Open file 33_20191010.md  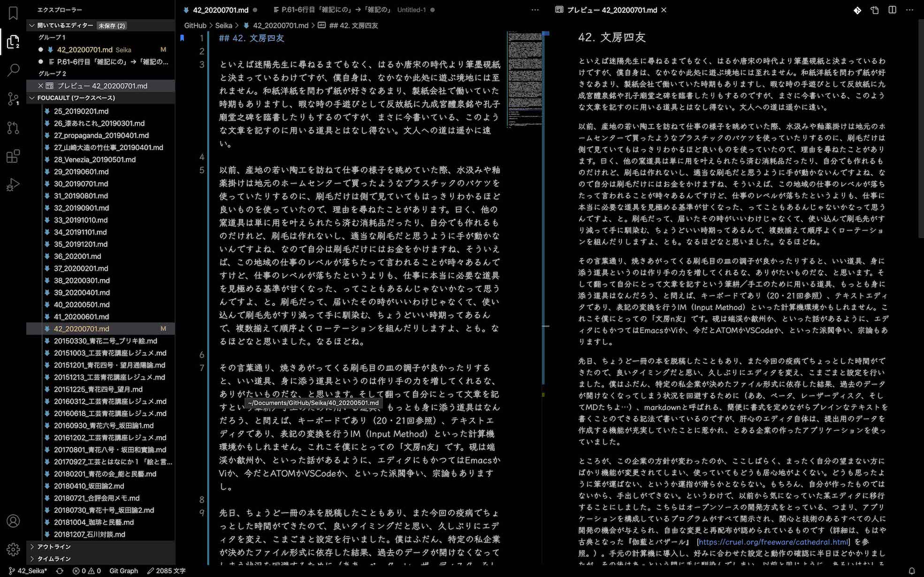(x=81, y=220)
